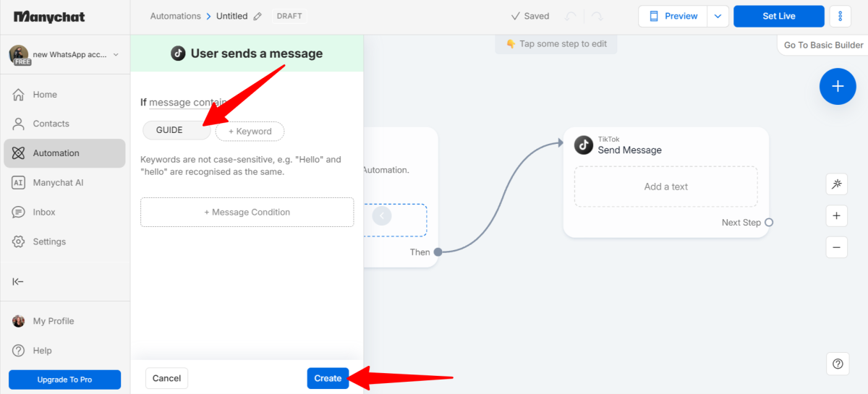Click the GUIDE keyword chip
Screen dimensions: 868x394
coord(176,131)
